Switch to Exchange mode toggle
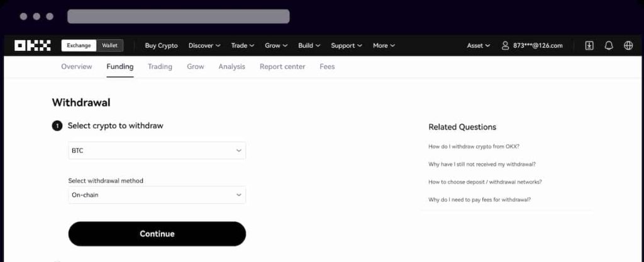The width and height of the screenshot is (644, 262). pos(79,45)
